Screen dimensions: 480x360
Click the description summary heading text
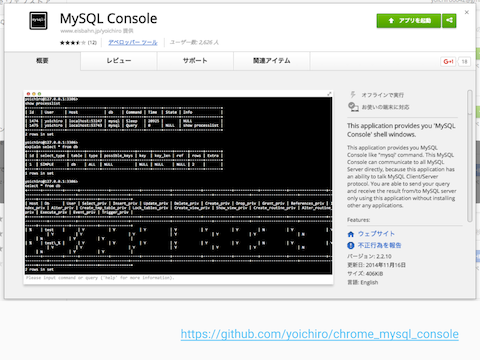coord(401,130)
